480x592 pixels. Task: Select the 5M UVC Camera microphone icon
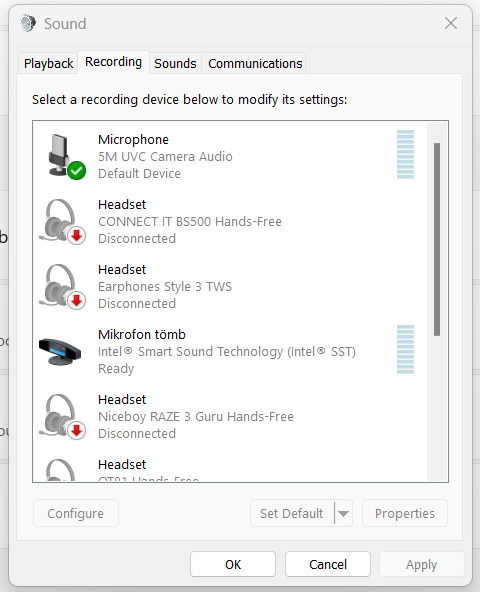[63, 156]
